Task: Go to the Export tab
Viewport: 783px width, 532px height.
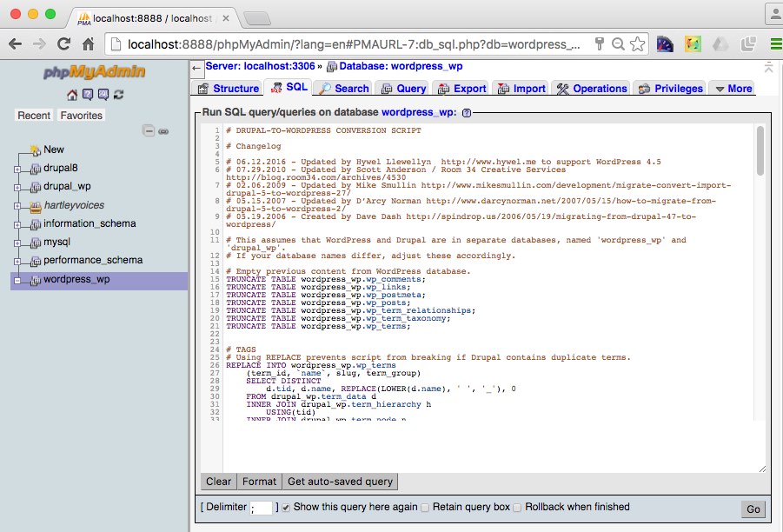Action: (x=461, y=89)
